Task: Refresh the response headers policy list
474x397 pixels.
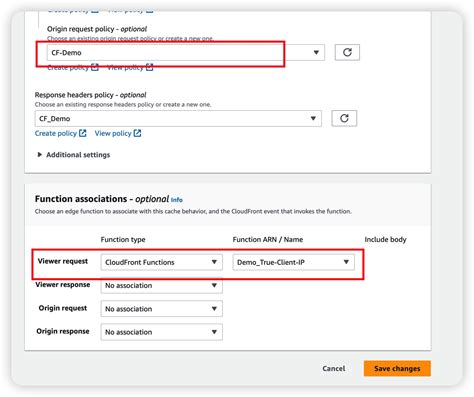Action: click(x=344, y=118)
